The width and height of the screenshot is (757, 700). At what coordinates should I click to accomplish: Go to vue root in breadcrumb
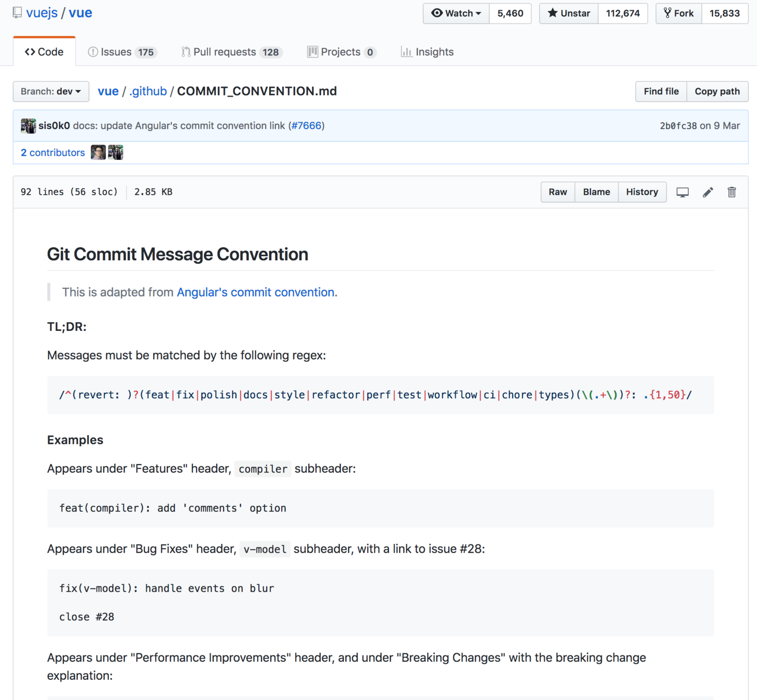click(x=108, y=91)
